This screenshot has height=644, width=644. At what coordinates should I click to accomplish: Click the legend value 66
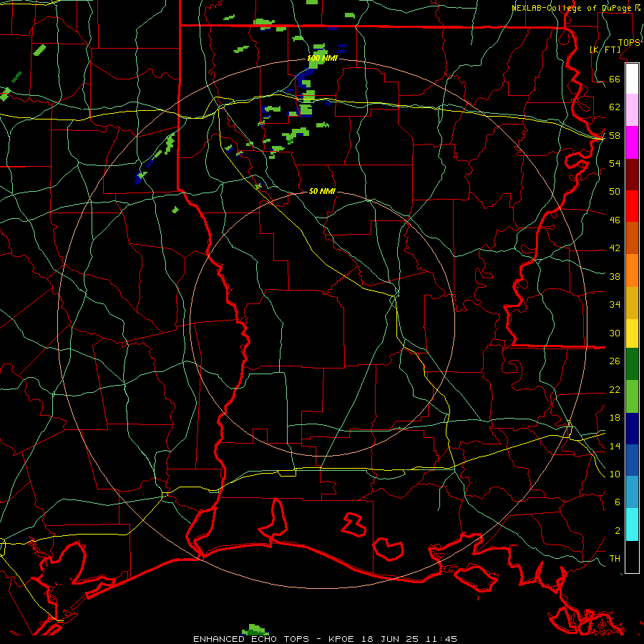(x=615, y=79)
